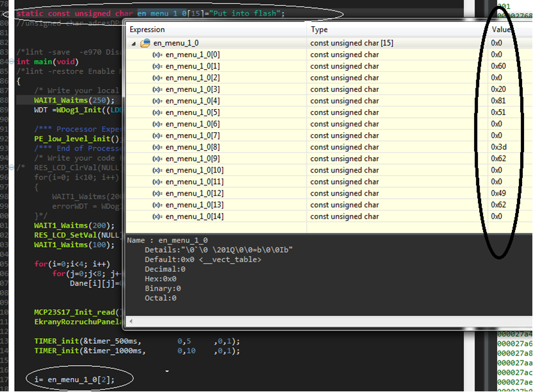The width and height of the screenshot is (533, 392).
Task: Click the 'int main(void)' line
Action: point(47,62)
